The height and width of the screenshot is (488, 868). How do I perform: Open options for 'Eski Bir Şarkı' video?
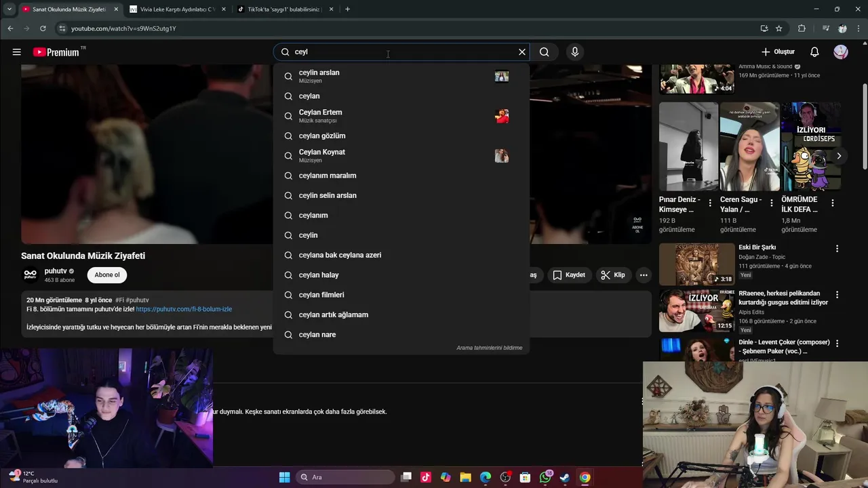point(837,249)
